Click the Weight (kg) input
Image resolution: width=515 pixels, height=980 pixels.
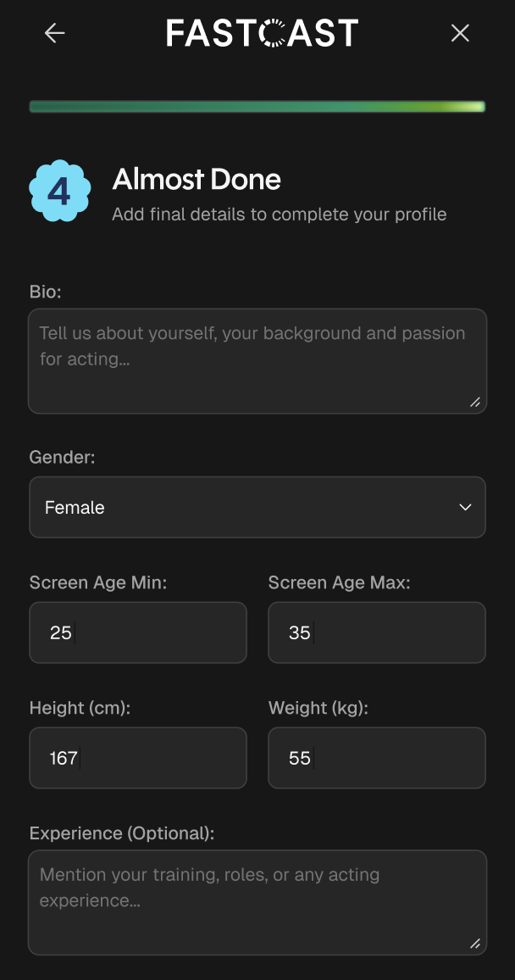point(377,758)
